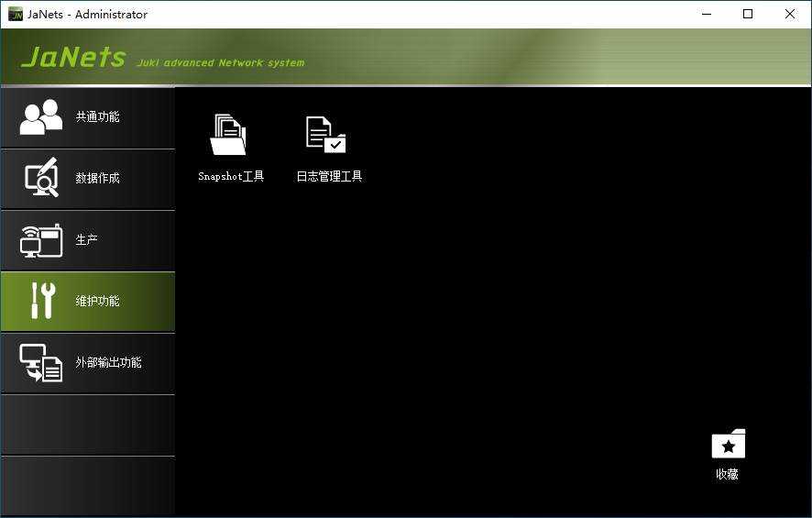Screen dimensions: 812x518
Task: Switch to the 生产 menu text
Action: [86, 240]
